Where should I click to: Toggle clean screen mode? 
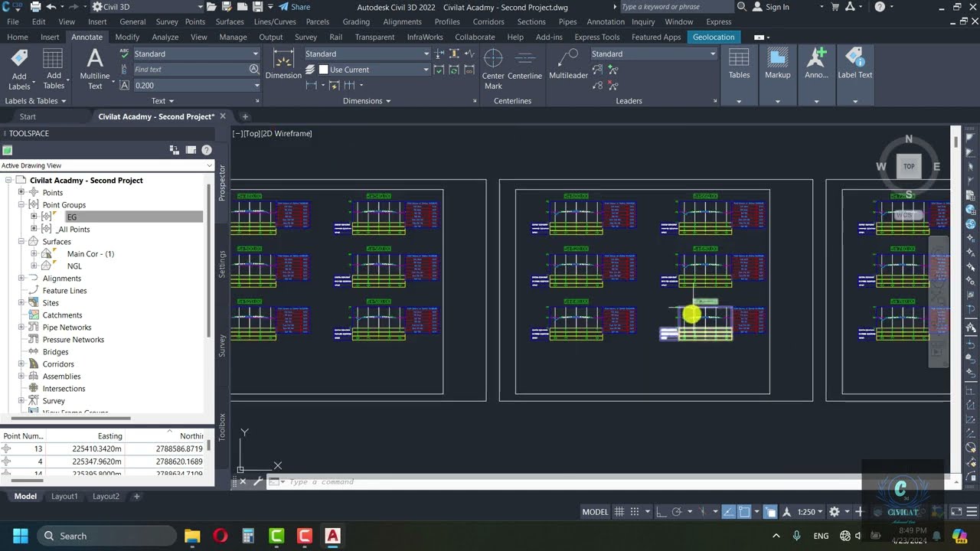point(956,512)
